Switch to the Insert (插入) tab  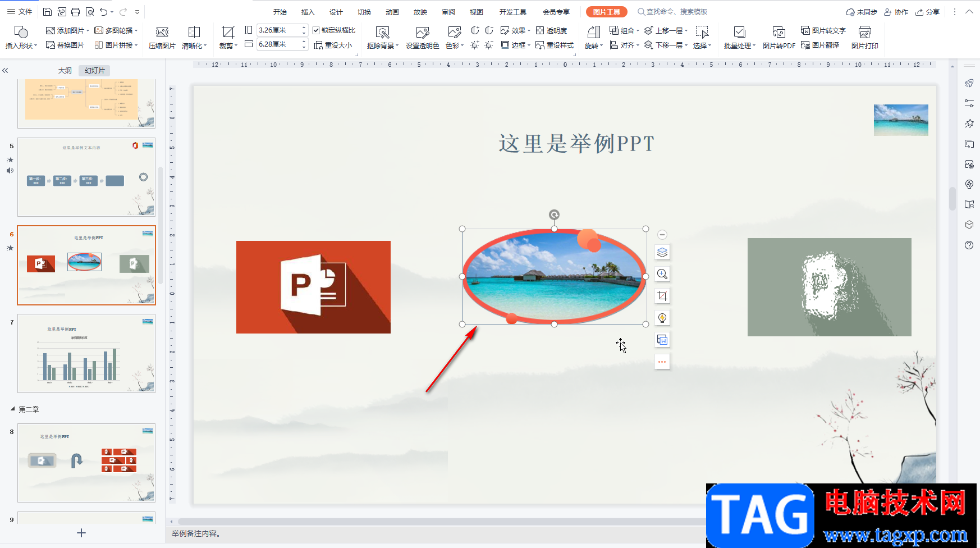308,12
